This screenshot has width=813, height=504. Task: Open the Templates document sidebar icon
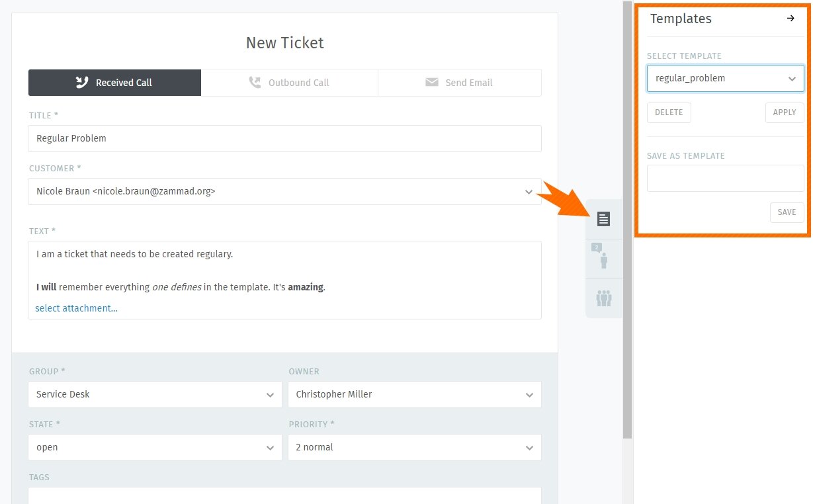pos(603,218)
